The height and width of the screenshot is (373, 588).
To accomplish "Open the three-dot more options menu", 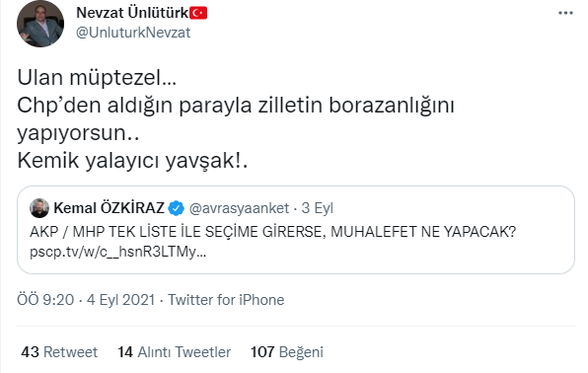I will (565, 13).
